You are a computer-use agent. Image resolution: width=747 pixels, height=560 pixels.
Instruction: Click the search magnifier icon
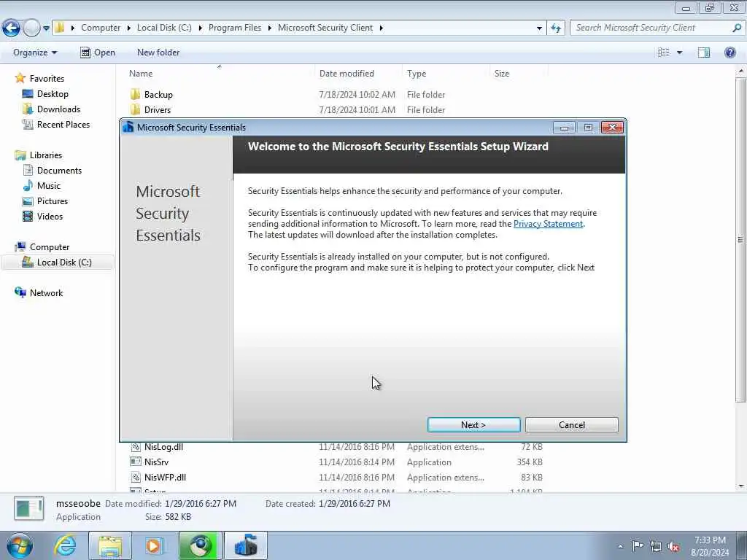point(737,28)
